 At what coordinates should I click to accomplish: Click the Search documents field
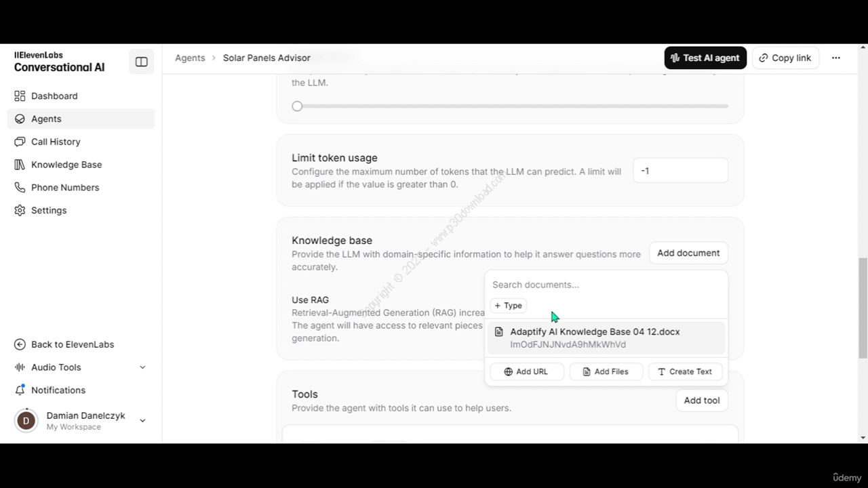coord(606,285)
